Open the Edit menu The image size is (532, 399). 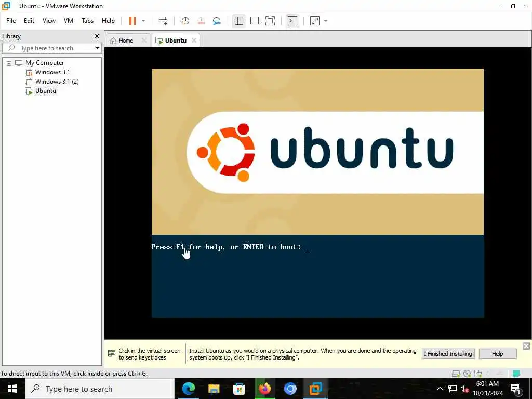[x=29, y=21]
